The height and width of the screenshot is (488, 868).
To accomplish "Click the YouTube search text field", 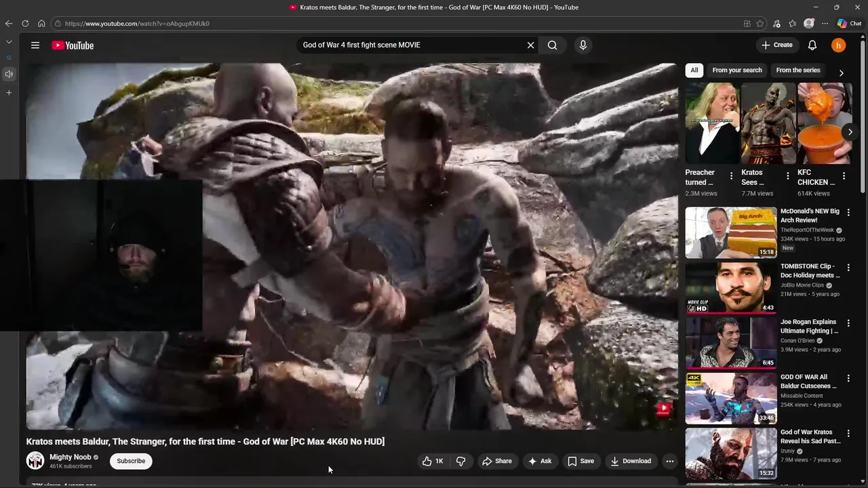I will point(411,45).
